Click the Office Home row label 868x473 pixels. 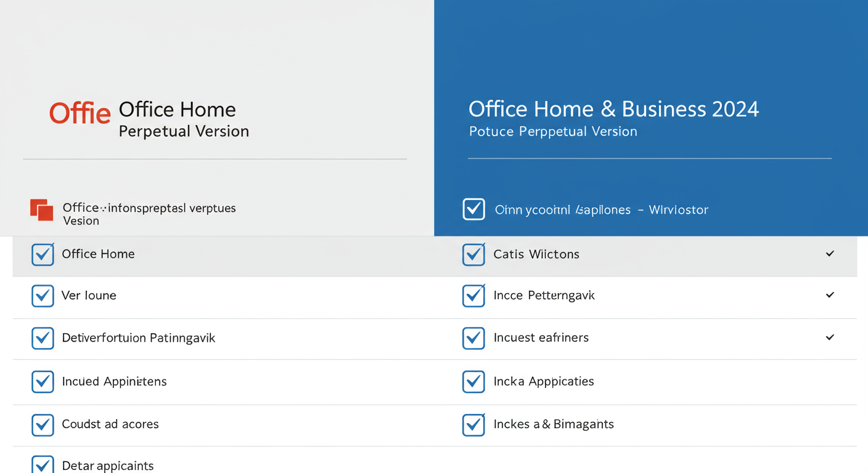[98, 254]
